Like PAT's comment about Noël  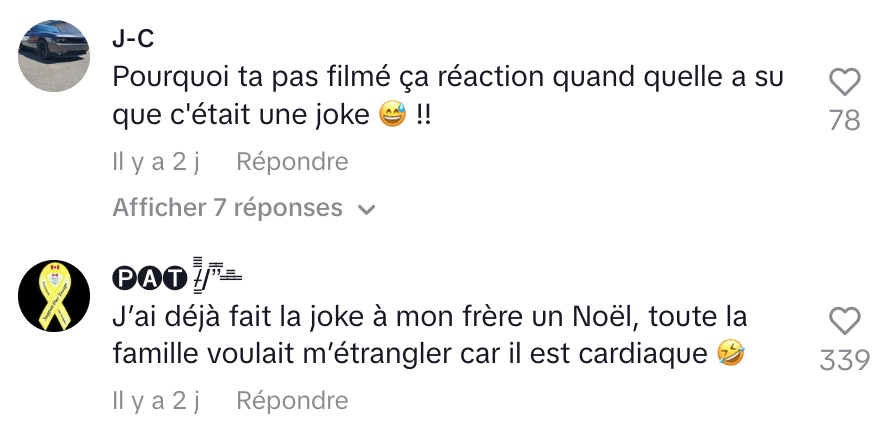pyautogui.click(x=844, y=321)
